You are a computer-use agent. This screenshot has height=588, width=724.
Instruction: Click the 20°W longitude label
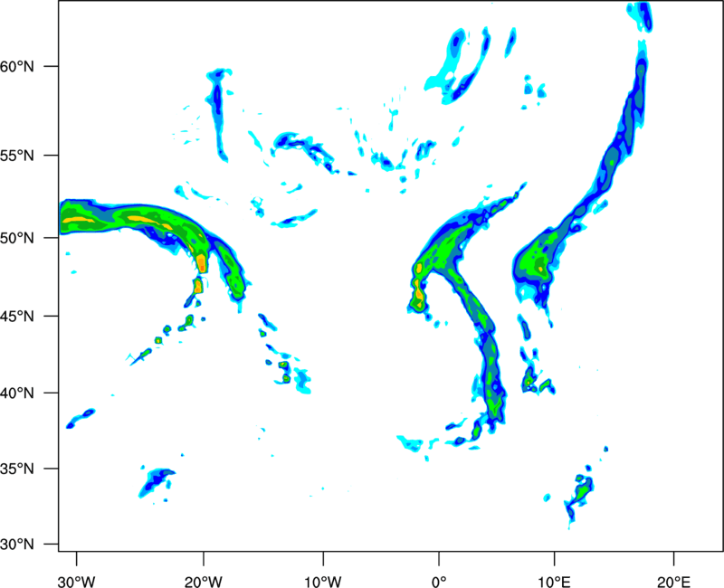[203, 582]
